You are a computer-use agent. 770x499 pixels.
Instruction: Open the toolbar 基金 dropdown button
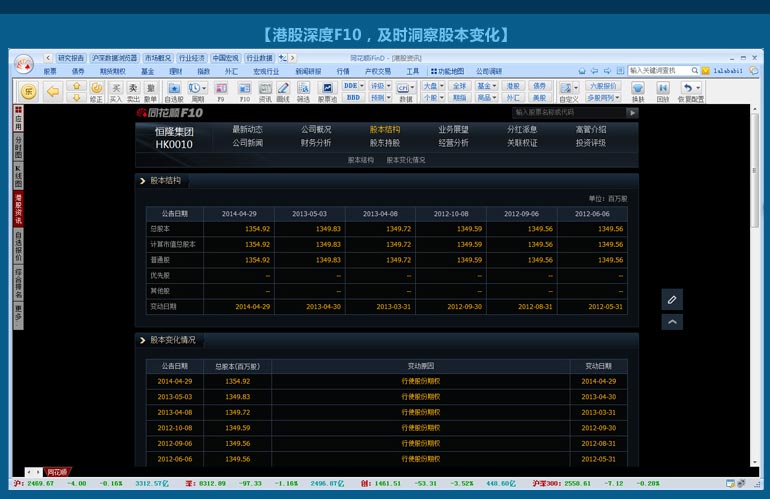coord(487,86)
